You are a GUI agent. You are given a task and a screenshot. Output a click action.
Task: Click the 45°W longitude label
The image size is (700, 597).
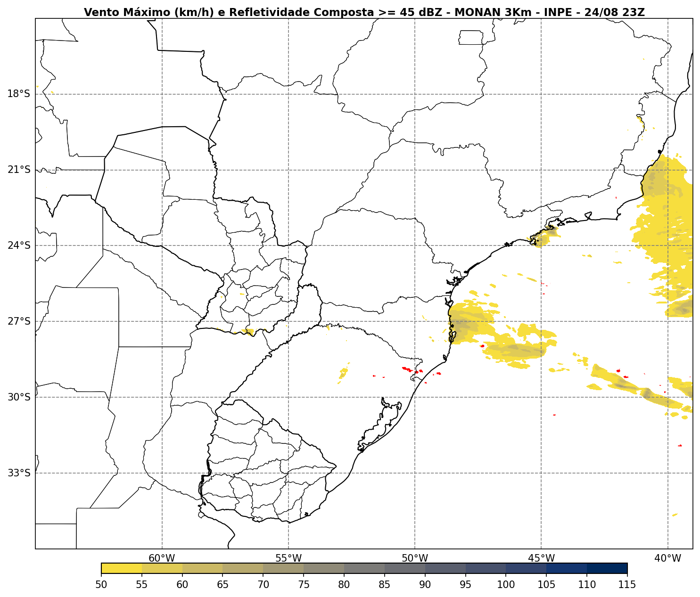(541, 558)
